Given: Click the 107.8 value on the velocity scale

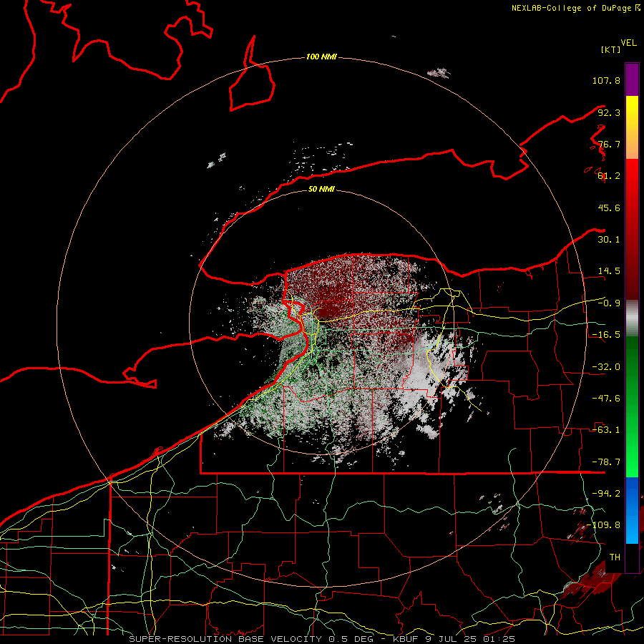Looking at the screenshot, I should tap(606, 80).
